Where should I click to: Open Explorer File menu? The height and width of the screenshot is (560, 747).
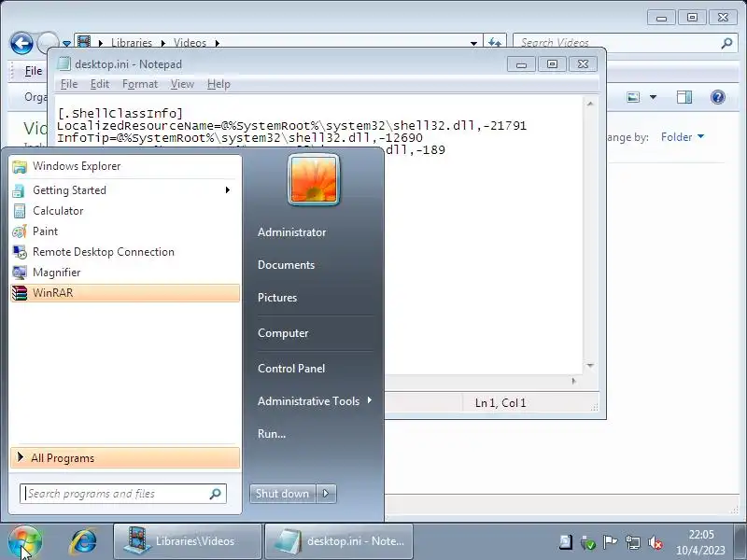point(34,71)
